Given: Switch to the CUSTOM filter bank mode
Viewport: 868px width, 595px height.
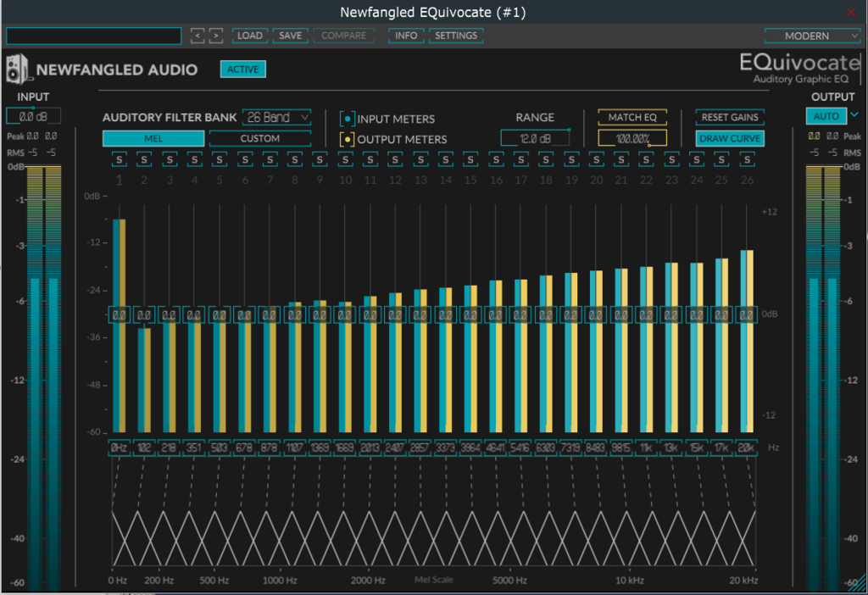Looking at the screenshot, I should tap(259, 138).
